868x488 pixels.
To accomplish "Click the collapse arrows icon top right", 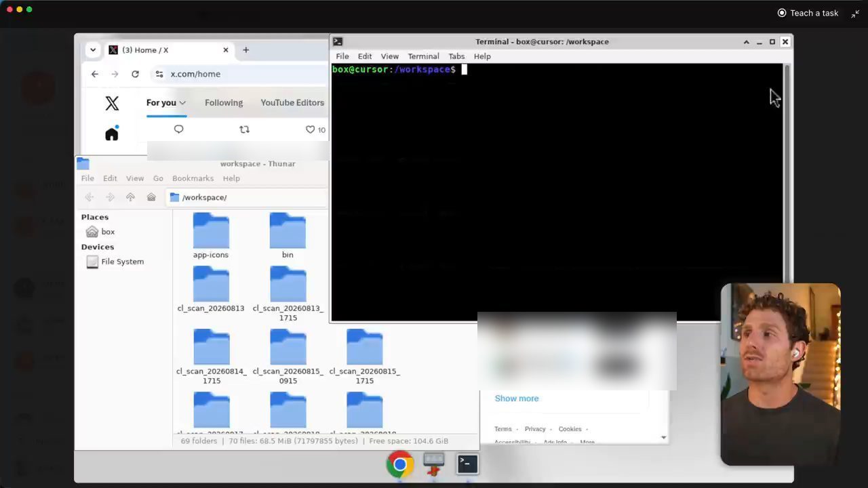I will point(856,13).
